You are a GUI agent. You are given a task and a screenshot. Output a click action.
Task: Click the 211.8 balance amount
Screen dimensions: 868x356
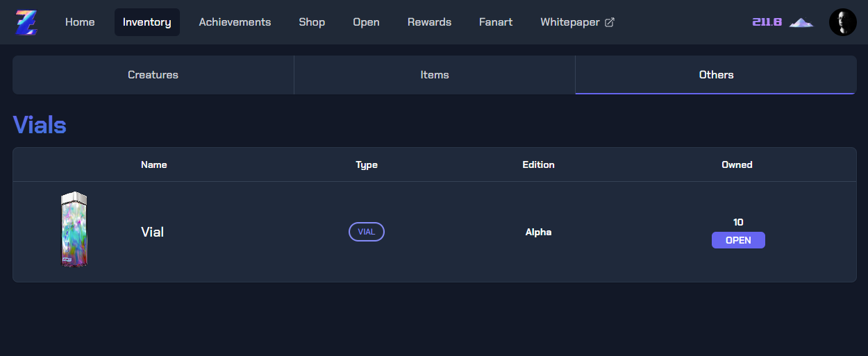(767, 22)
